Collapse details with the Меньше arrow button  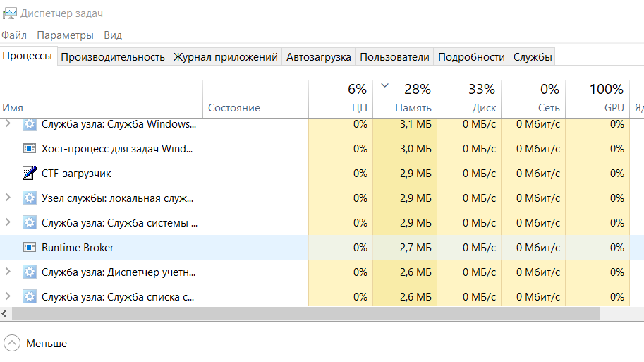click(12, 344)
